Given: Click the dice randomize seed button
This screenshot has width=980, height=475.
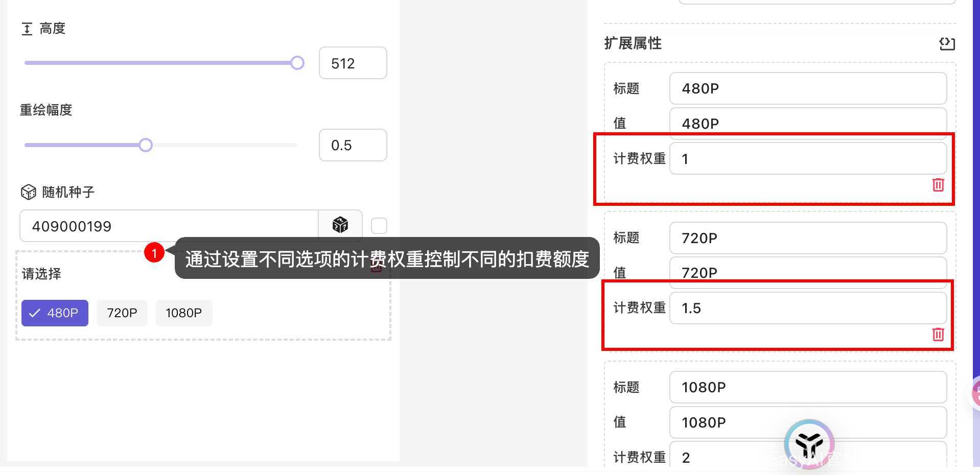Looking at the screenshot, I should coord(340,225).
